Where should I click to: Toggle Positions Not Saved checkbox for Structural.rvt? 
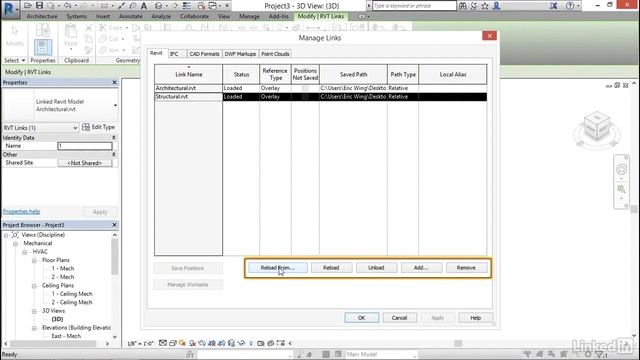pos(305,97)
